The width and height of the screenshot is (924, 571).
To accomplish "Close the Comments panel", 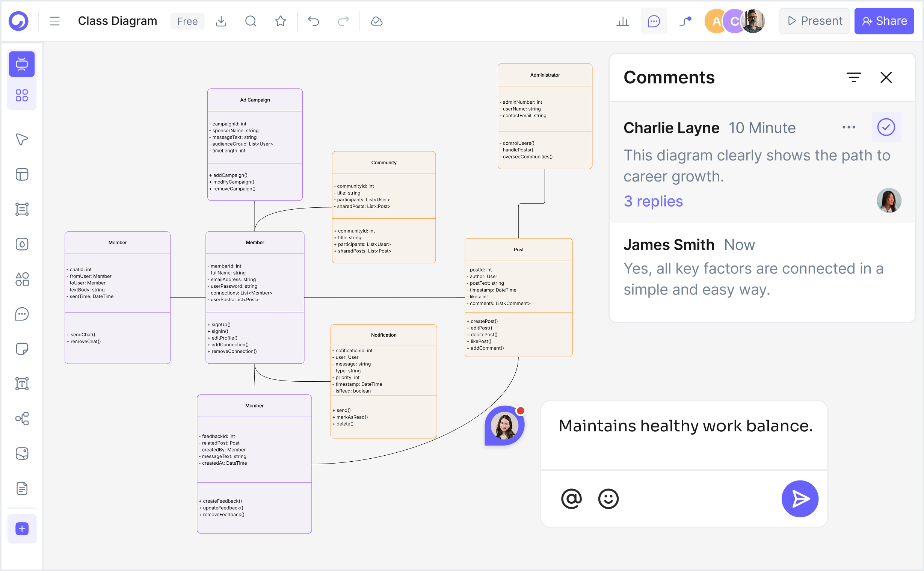I will [886, 78].
